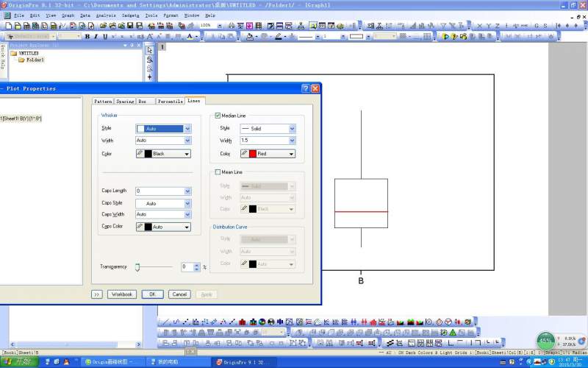This screenshot has width=588, height=368.
Task: Click the red median line in box plot
Action: [361, 212]
